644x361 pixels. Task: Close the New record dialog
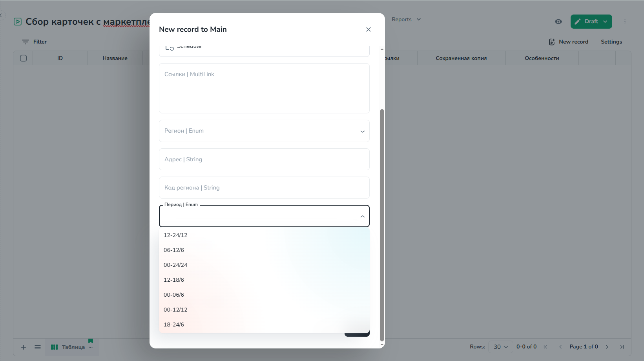tap(368, 29)
